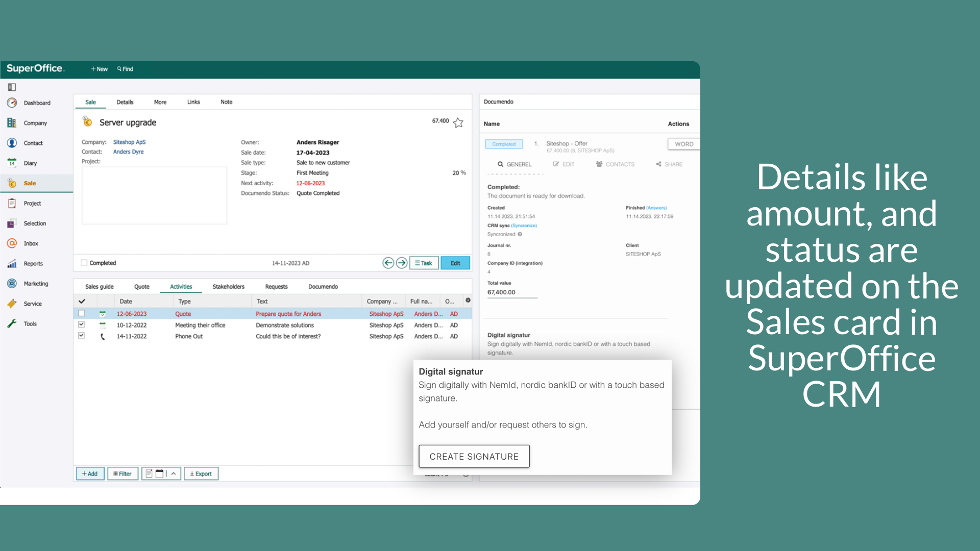Click the Total value field 67,400.00

512,292
